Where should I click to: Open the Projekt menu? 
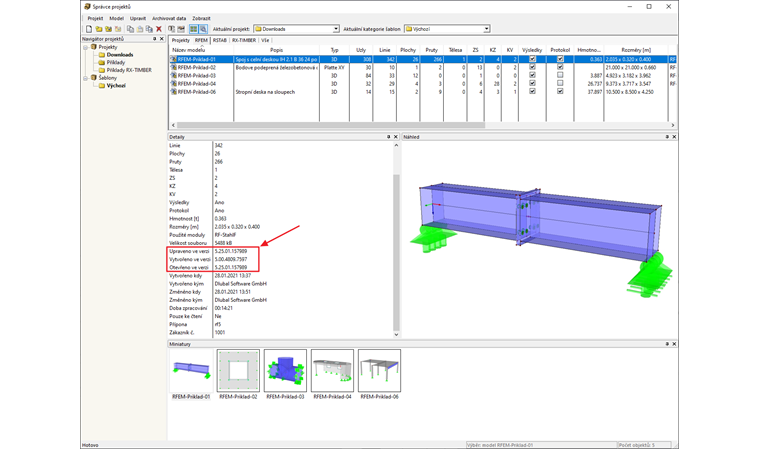[95, 18]
